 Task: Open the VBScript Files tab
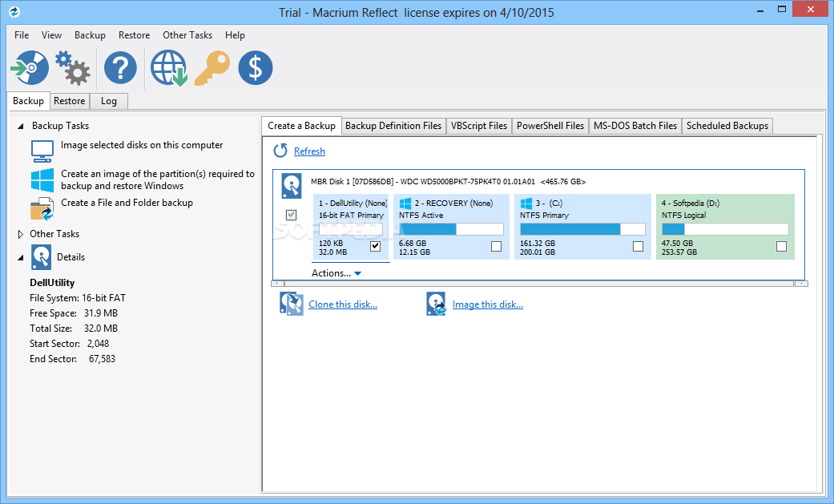point(479,126)
